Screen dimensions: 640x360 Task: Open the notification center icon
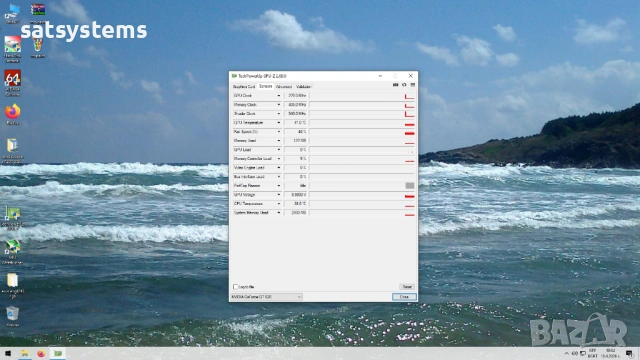[x=629, y=353]
